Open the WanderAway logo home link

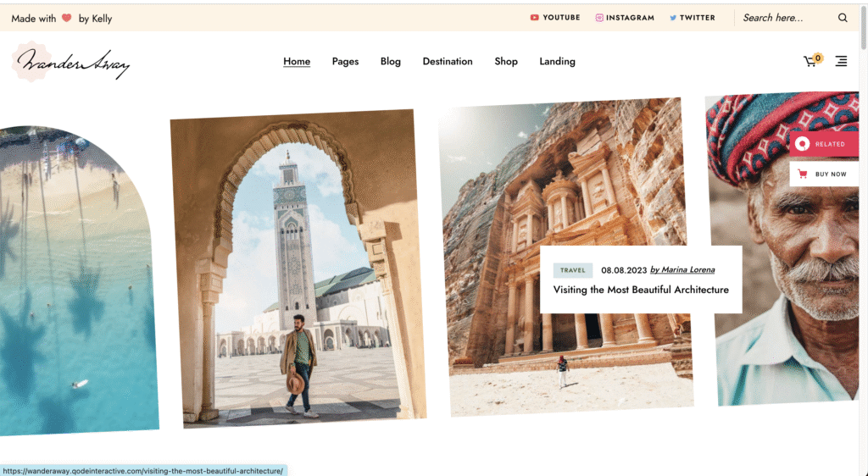point(70,62)
